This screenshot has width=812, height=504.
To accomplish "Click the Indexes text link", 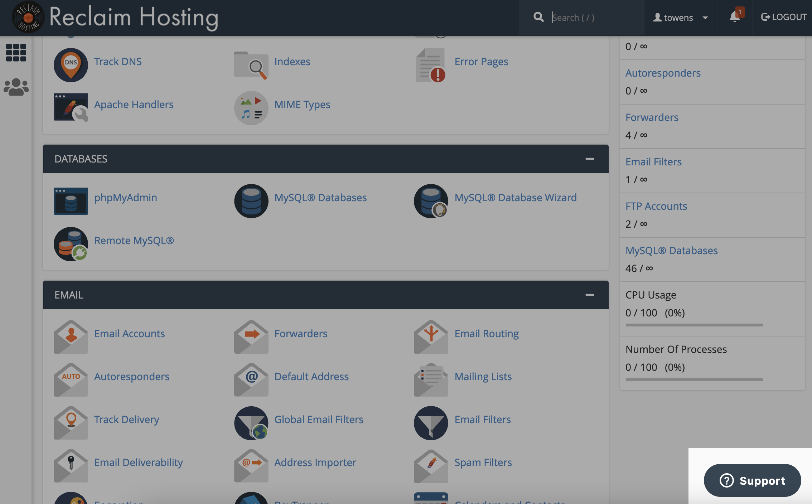I will click(x=292, y=62).
